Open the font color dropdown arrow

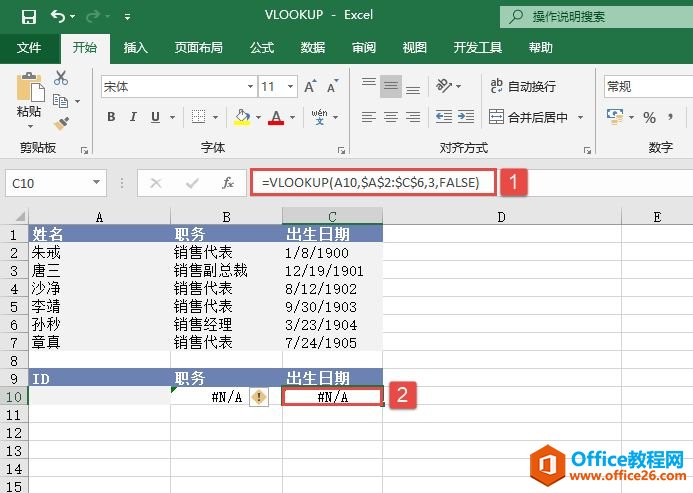pyautogui.click(x=293, y=118)
